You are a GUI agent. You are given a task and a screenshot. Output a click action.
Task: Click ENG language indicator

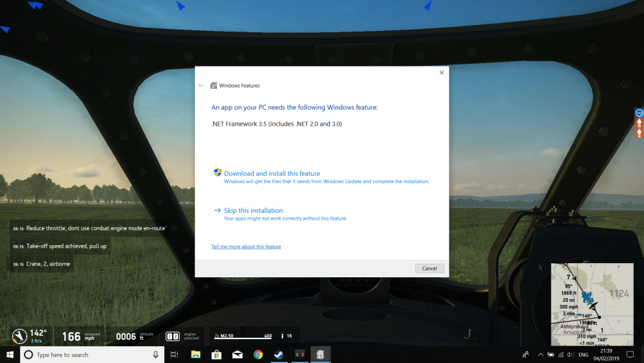pyautogui.click(x=583, y=355)
